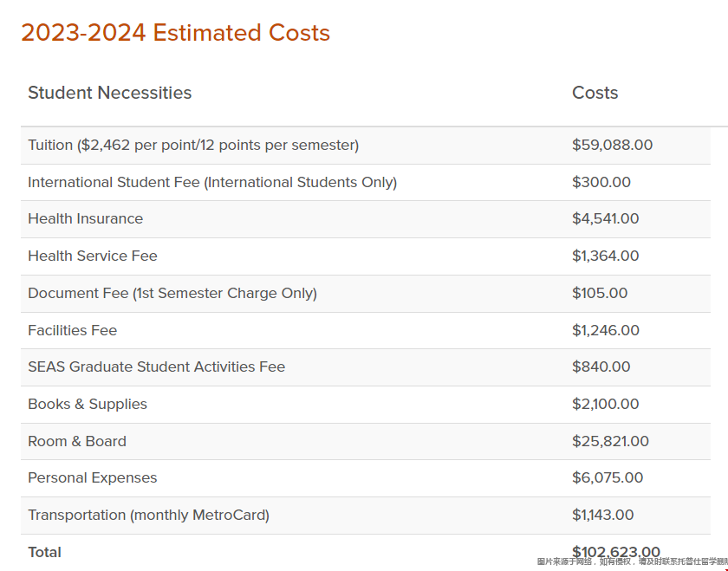The image size is (728, 571).
Task: Select the $105.00 document fee amount
Action: 600,293
